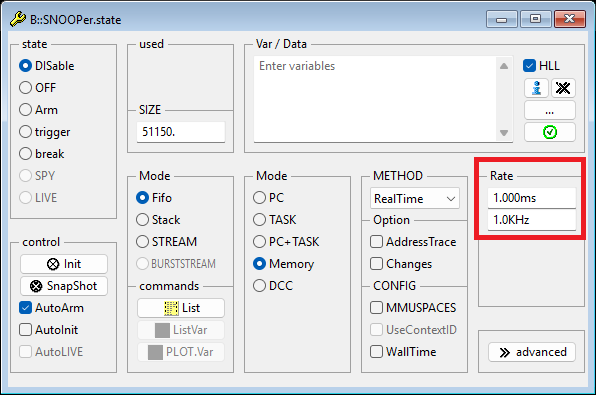Enable the Changes option
This screenshot has height=395, width=596.
tap(401, 264)
